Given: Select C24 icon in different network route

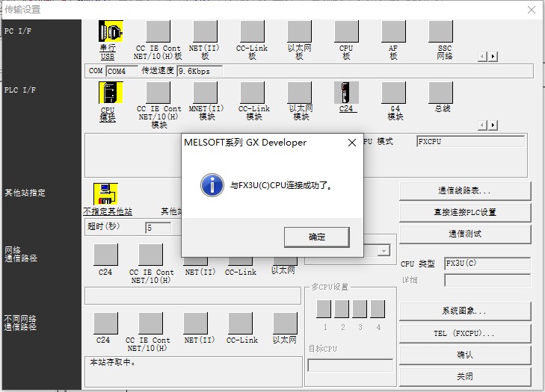Looking at the screenshot, I should coord(105,323).
